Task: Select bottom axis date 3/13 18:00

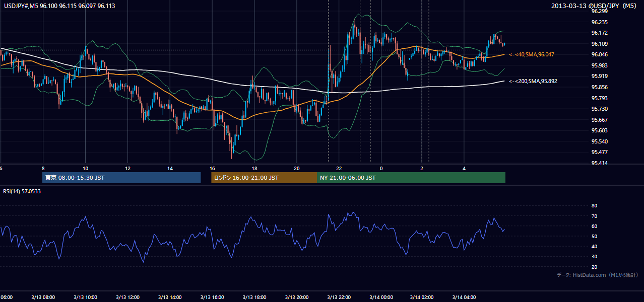Action: [254, 297]
